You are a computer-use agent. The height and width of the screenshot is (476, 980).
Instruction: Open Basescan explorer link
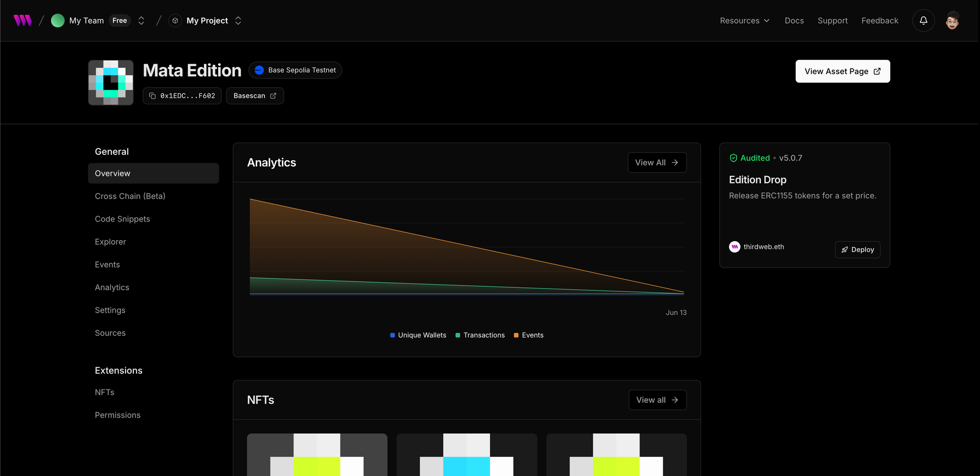(x=255, y=96)
